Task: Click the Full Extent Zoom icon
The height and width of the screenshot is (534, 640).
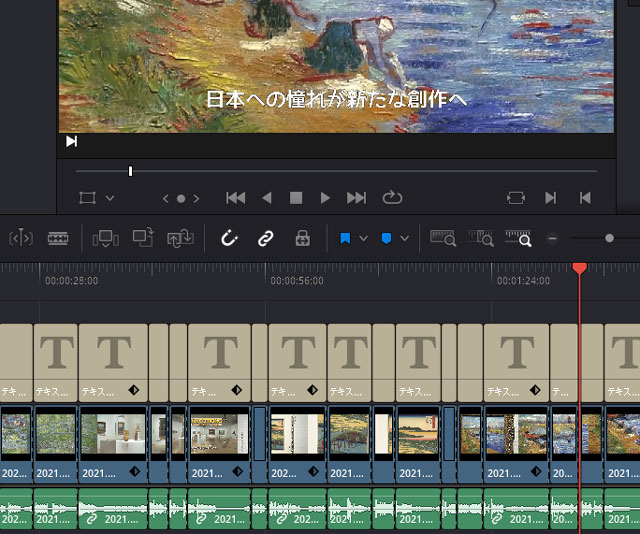Action: [x=443, y=238]
